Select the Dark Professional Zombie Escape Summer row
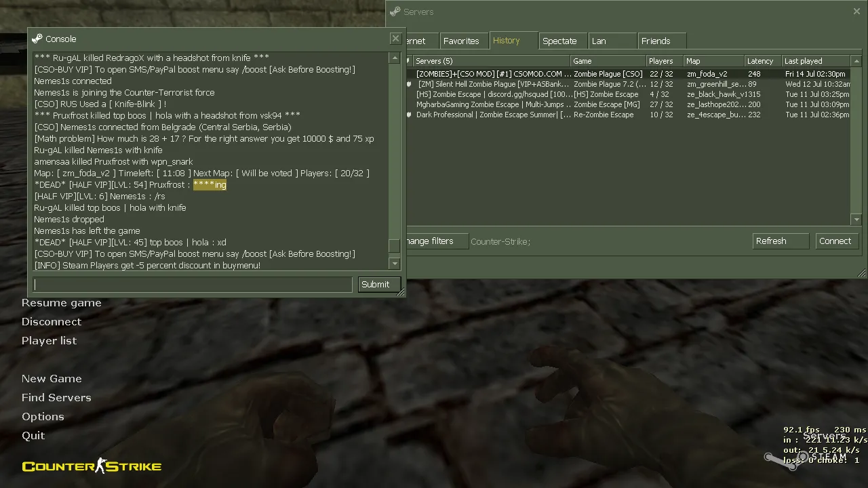 628,115
